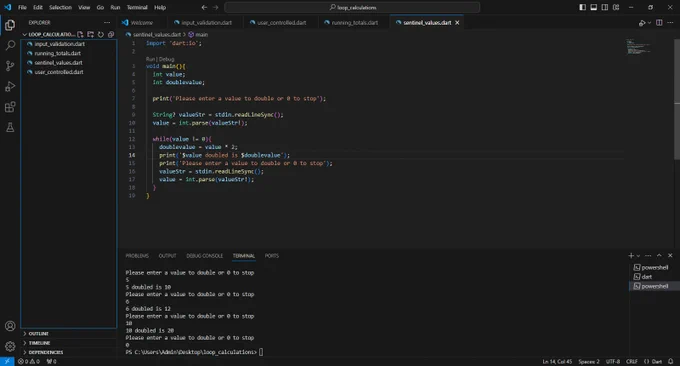Open the Explorer view in activity bar
Screen dimensions: 680x366
click(x=10, y=25)
